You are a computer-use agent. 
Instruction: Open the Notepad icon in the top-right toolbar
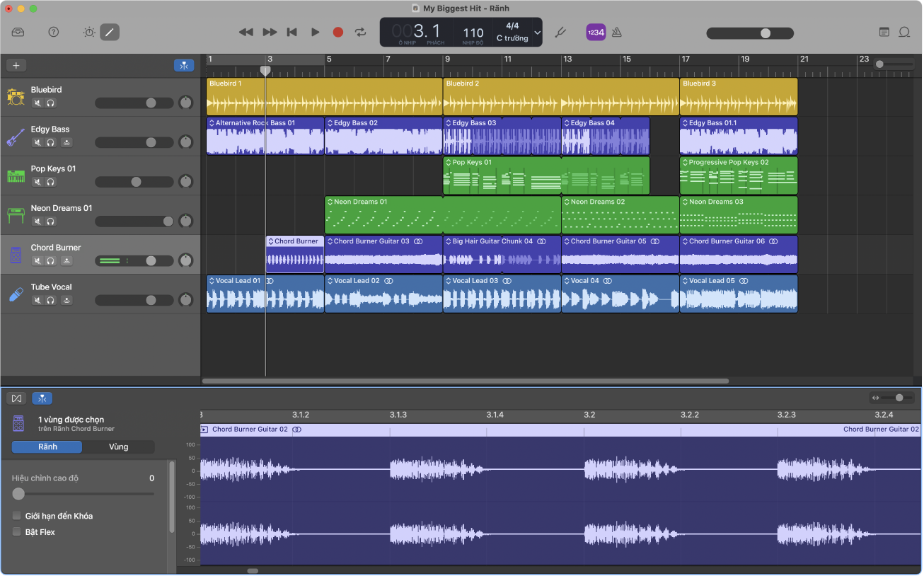[884, 32]
